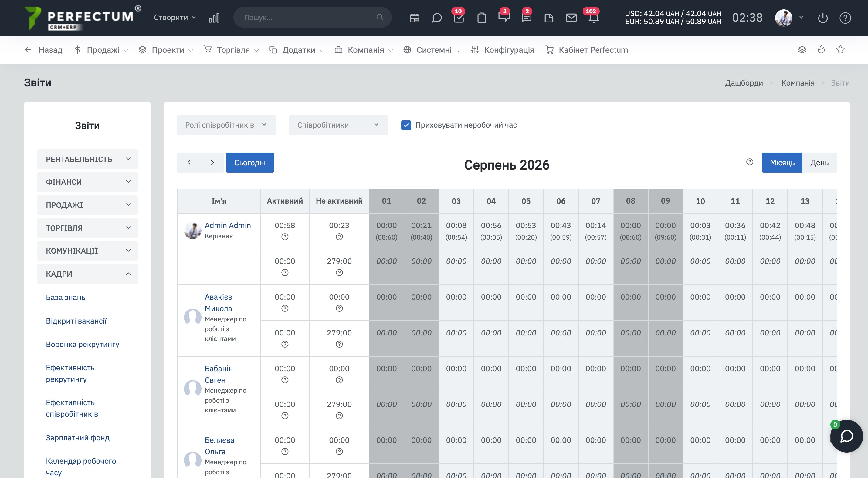
Task: Open the Воронка рекрутингу link
Action: [x=83, y=344]
